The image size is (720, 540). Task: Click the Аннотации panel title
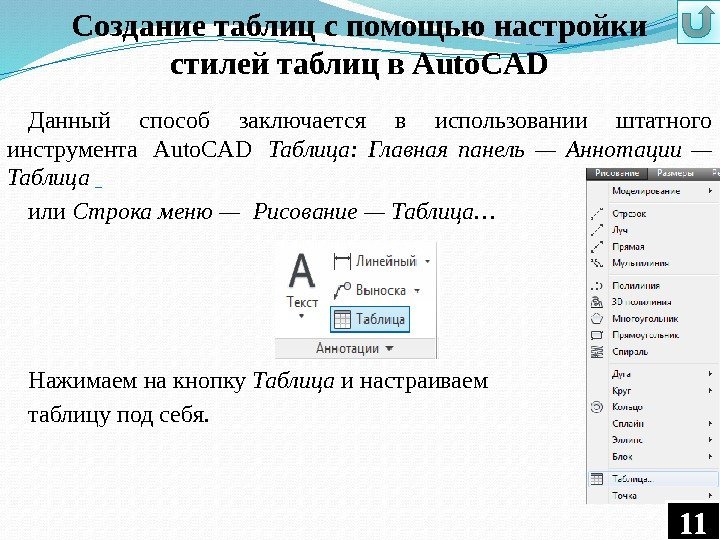coord(347,349)
